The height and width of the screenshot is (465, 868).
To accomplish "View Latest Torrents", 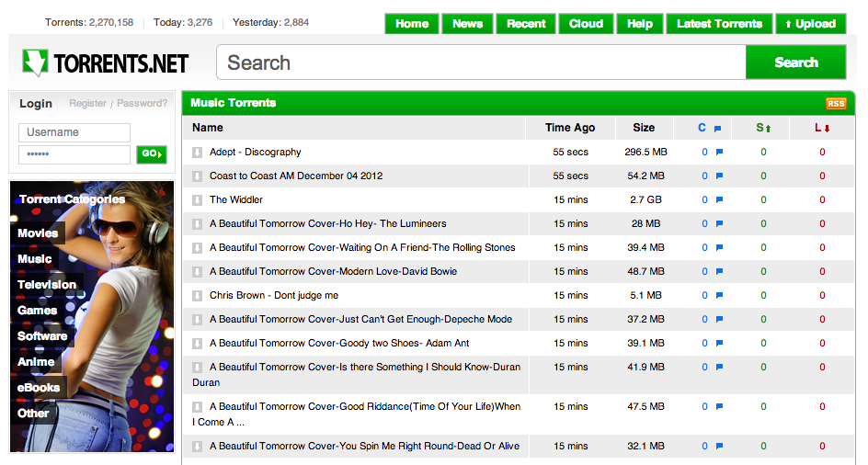I will coord(719,24).
